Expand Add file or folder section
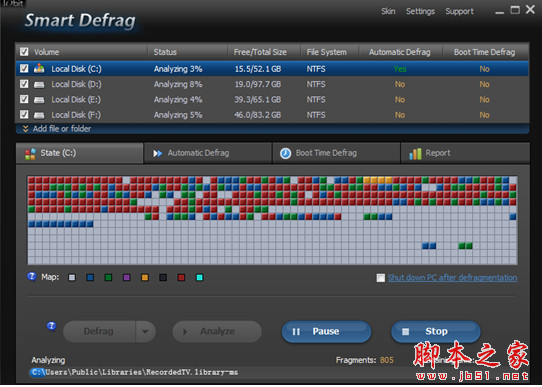 (x=272, y=129)
